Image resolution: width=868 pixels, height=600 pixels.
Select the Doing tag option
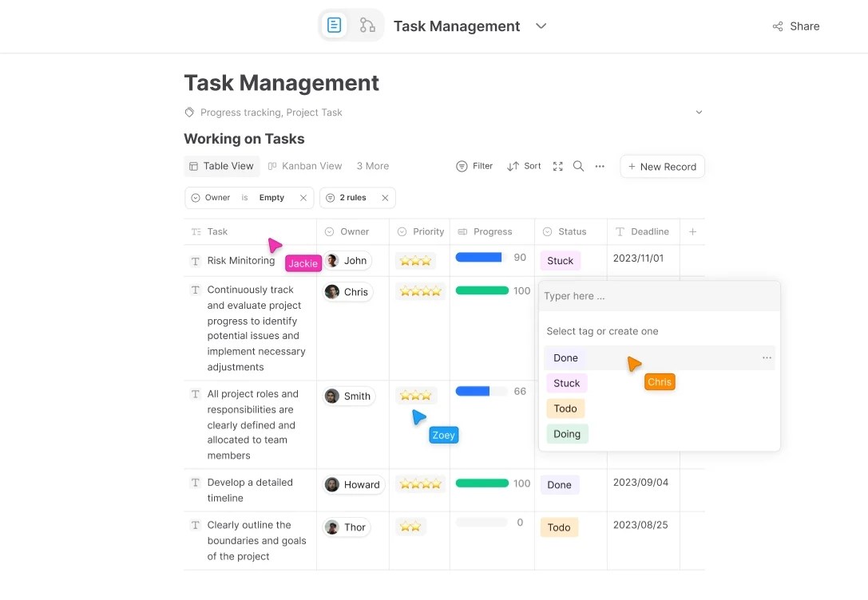click(x=567, y=434)
